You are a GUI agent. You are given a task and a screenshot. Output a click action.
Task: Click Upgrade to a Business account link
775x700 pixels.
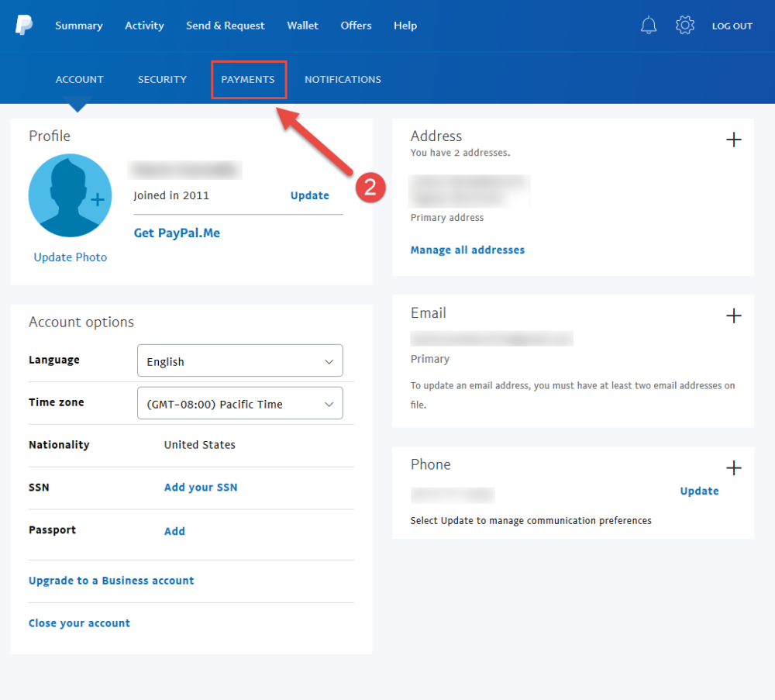click(x=111, y=581)
